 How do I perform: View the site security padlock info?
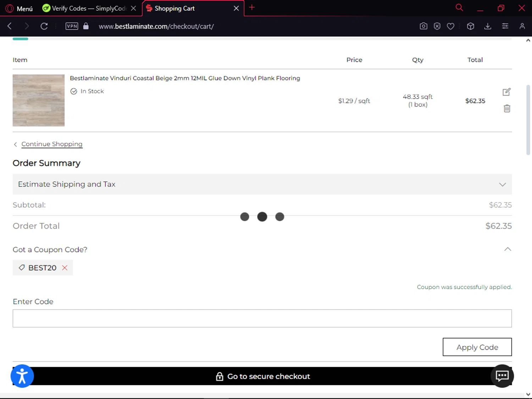coord(86,26)
